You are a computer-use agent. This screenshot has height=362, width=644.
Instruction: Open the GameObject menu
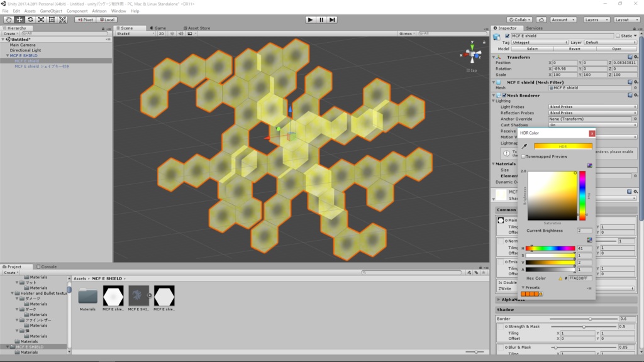tap(51, 11)
